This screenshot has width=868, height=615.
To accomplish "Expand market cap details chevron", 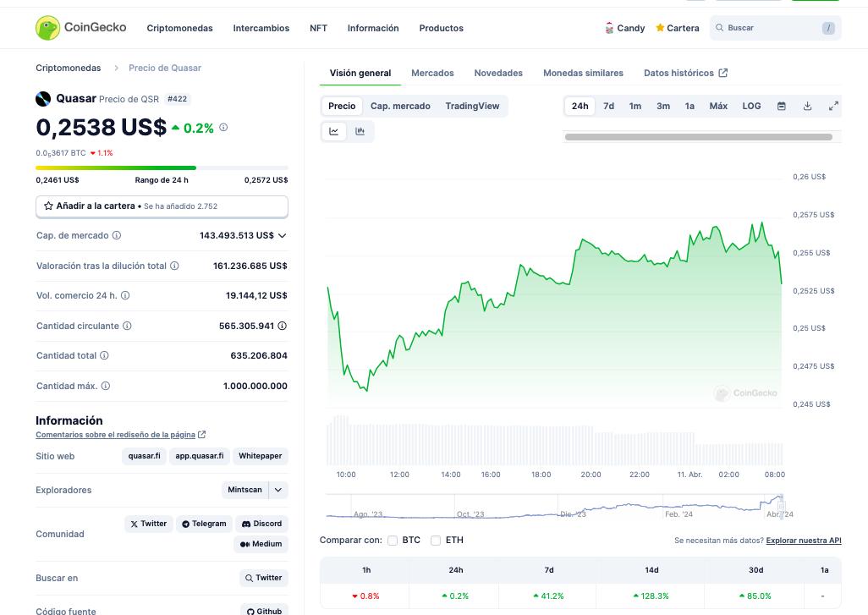I will (x=283, y=235).
